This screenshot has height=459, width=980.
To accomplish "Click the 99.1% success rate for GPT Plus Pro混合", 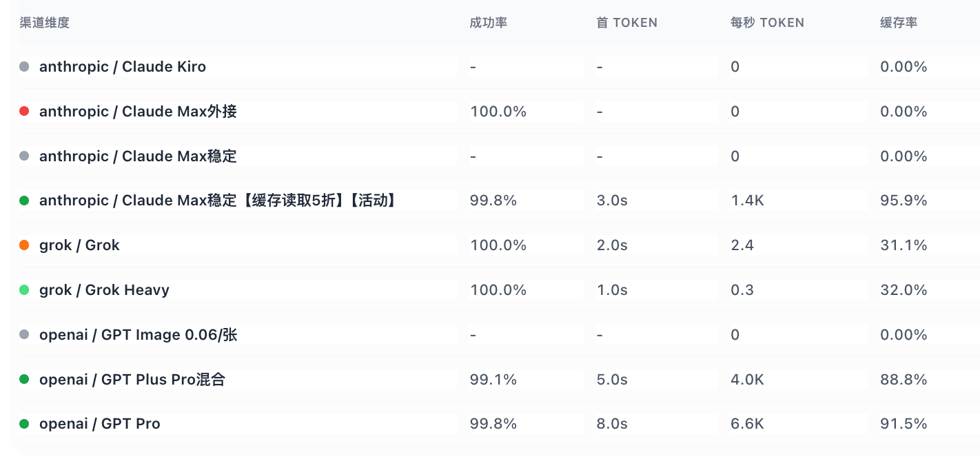I will point(493,379).
